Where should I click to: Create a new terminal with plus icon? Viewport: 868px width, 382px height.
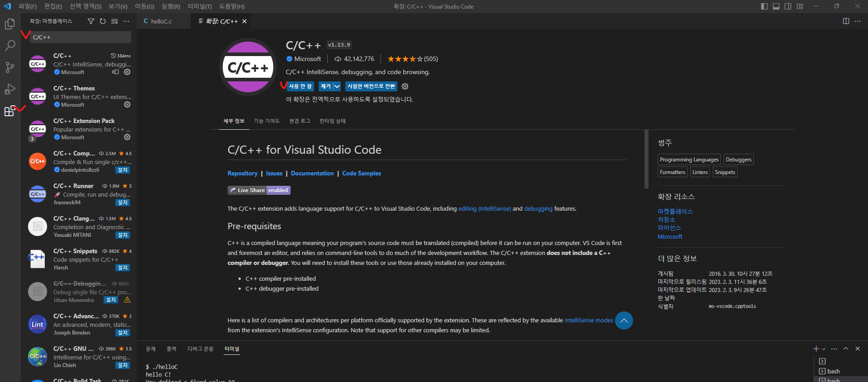tap(816, 349)
